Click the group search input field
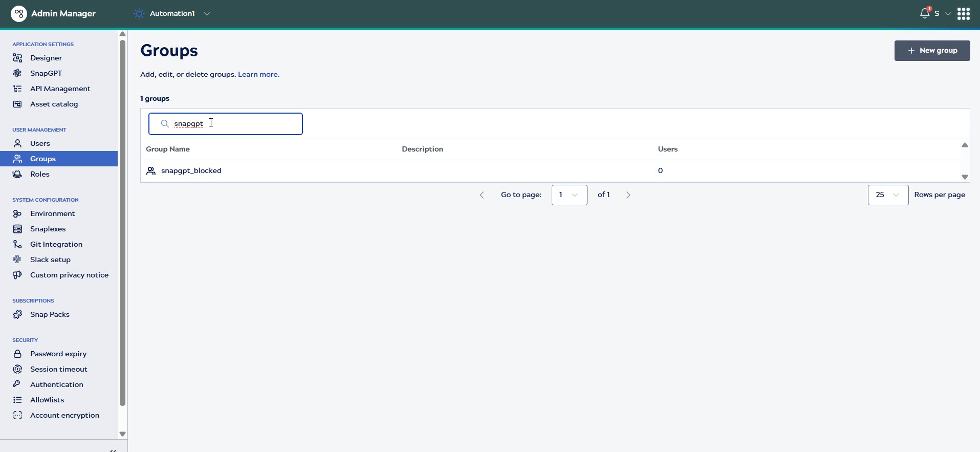 coord(226,124)
